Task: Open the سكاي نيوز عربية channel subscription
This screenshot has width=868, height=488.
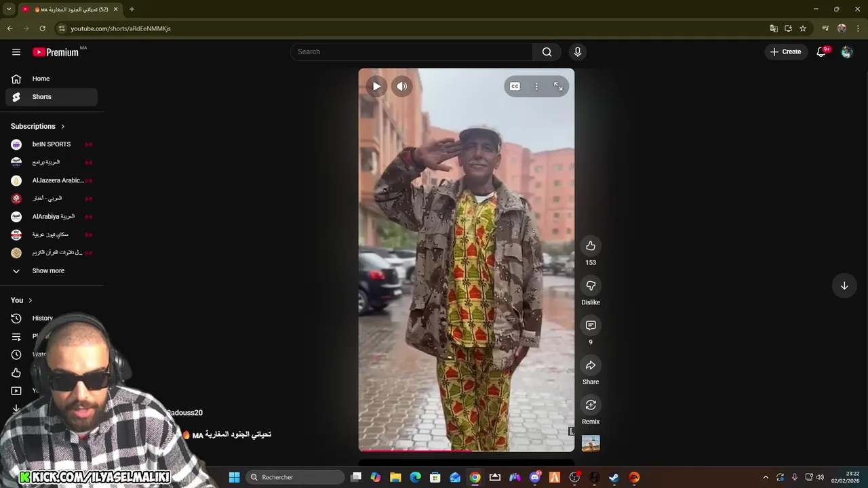Action: click(x=52, y=235)
